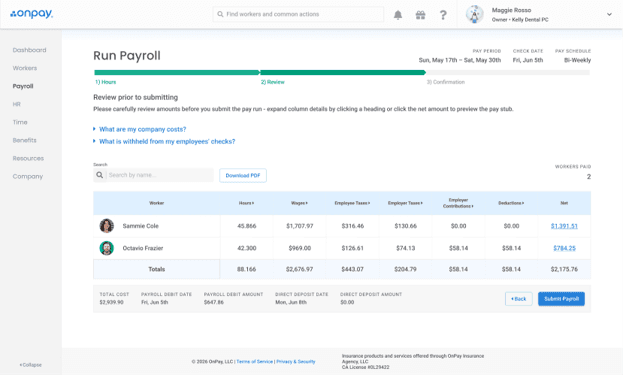This screenshot has height=375, width=623.
Task: Open Dashboard in the sidebar
Action: click(x=29, y=50)
